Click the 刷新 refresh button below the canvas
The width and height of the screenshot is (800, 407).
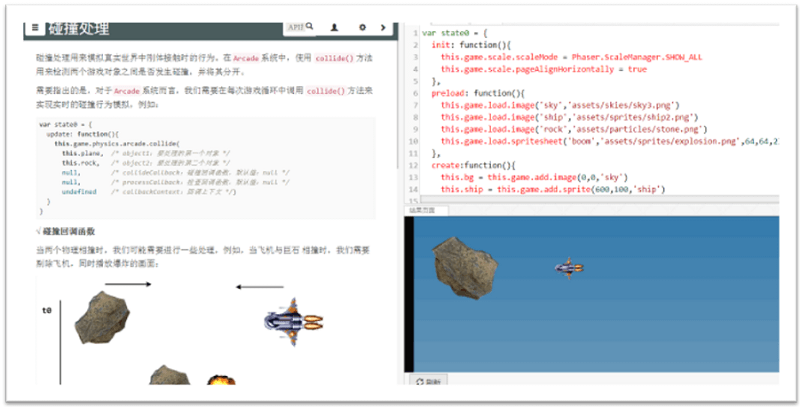coord(429,381)
